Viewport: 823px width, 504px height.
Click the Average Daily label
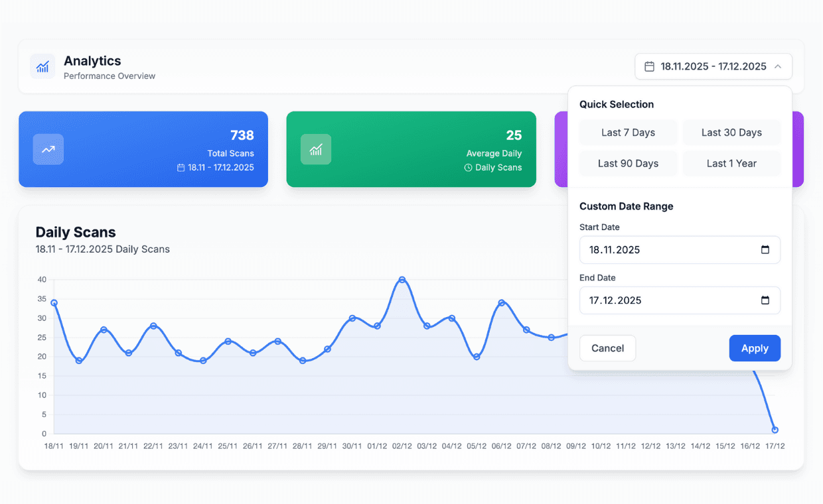pos(494,153)
